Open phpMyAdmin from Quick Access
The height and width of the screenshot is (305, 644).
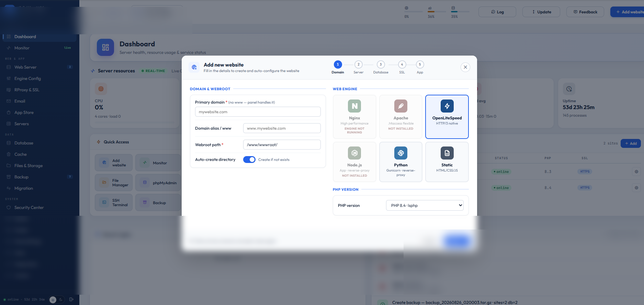158,183
